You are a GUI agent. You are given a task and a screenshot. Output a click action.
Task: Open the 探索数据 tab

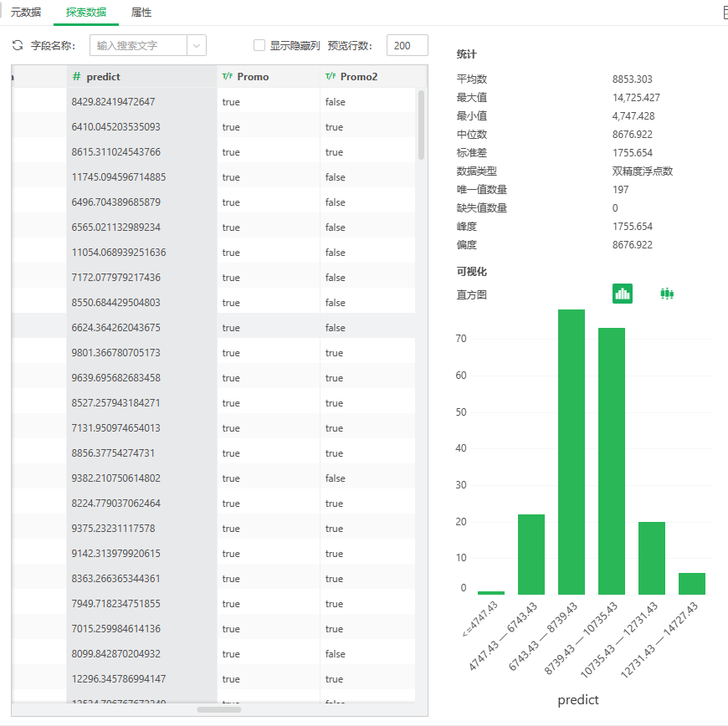pyautogui.click(x=86, y=13)
